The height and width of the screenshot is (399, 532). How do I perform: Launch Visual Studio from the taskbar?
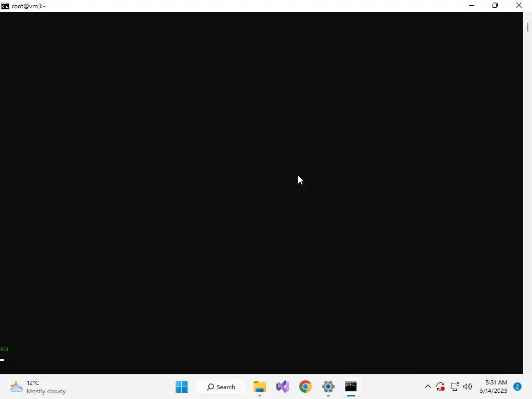[x=282, y=387]
